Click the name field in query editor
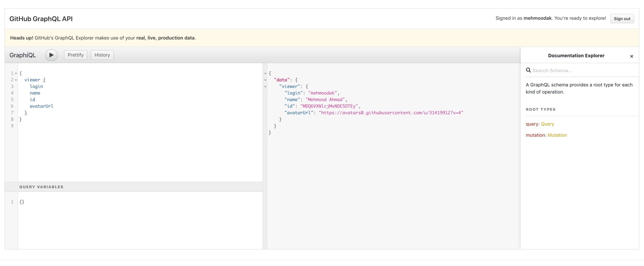 click(35, 93)
